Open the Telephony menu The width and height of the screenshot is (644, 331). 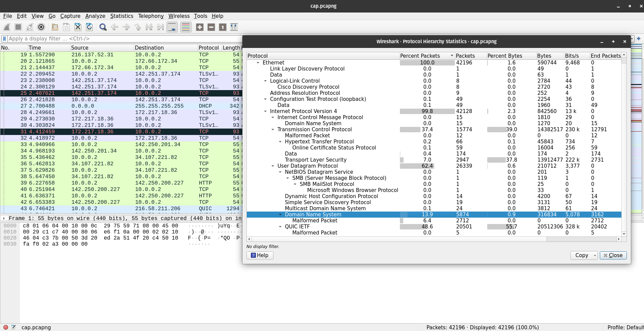(151, 16)
